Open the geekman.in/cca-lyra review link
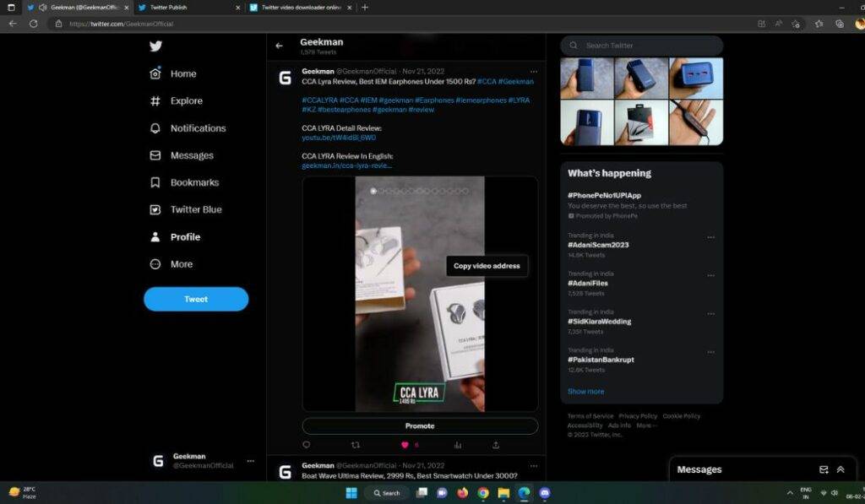Viewport: 865px width, 504px height. click(347, 165)
